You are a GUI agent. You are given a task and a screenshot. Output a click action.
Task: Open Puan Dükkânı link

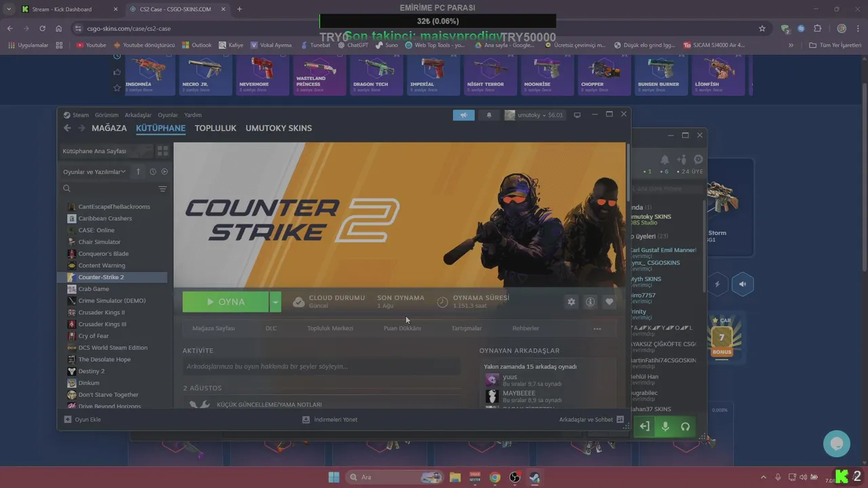[402, 328]
